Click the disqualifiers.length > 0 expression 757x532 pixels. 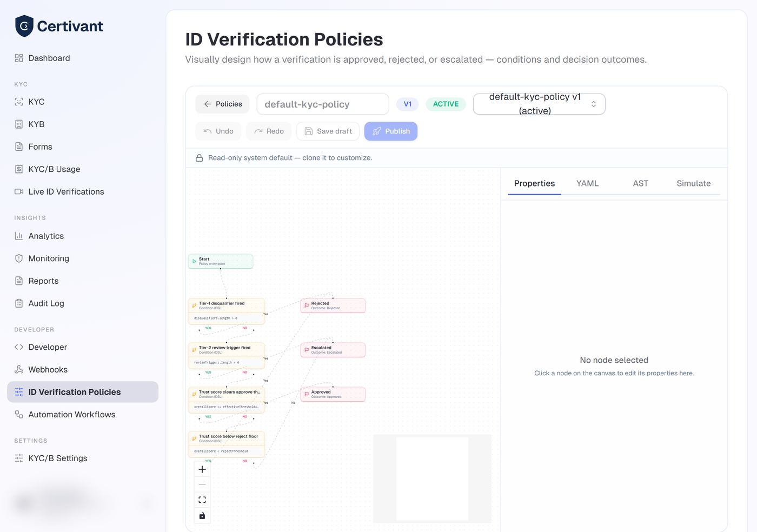[x=216, y=318]
